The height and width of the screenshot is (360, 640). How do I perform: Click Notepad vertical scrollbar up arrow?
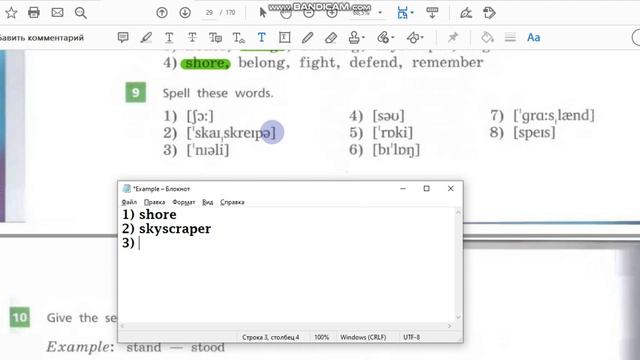click(x=458, y=213)
